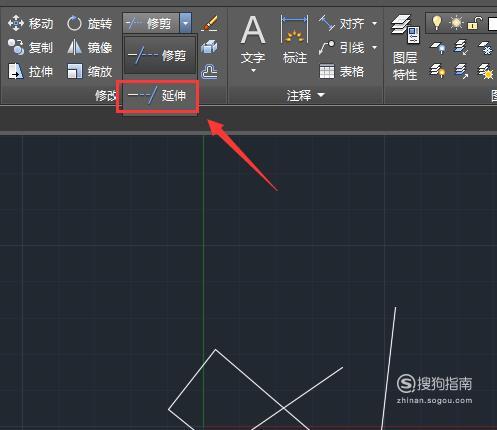Select the Move (移动) tool
497x430 pixels.
coord(30,24)
